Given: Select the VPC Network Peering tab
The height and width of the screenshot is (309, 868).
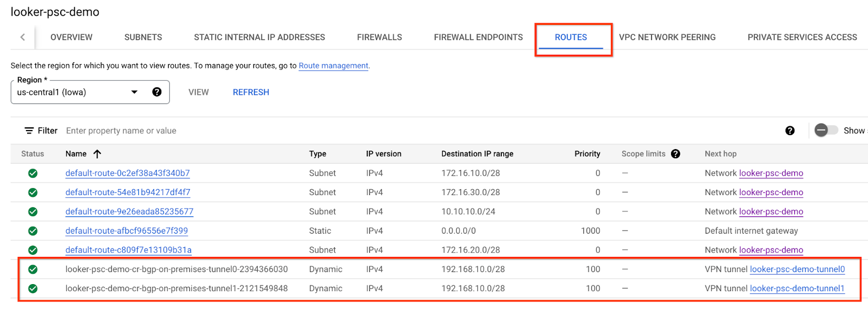Looking at the screenshot, I should (667, 37).
